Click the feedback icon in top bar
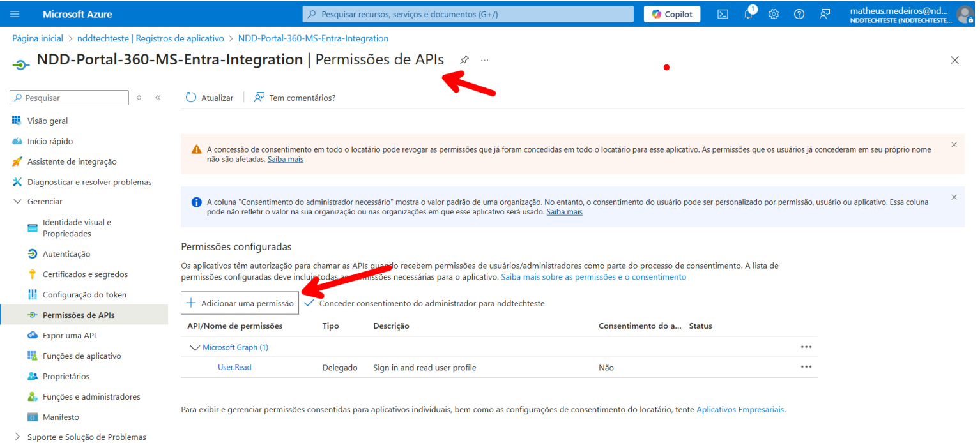 point(825,14)
